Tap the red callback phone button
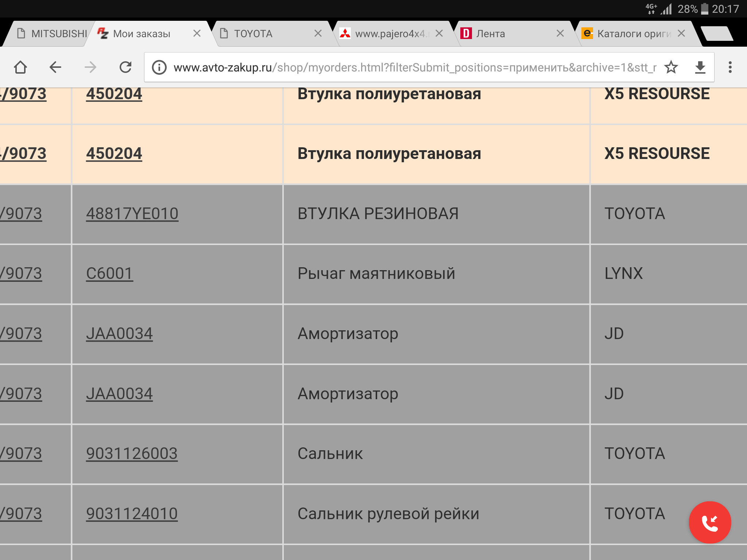This screenshot has height=560, width=747. (x=709, y=522)
